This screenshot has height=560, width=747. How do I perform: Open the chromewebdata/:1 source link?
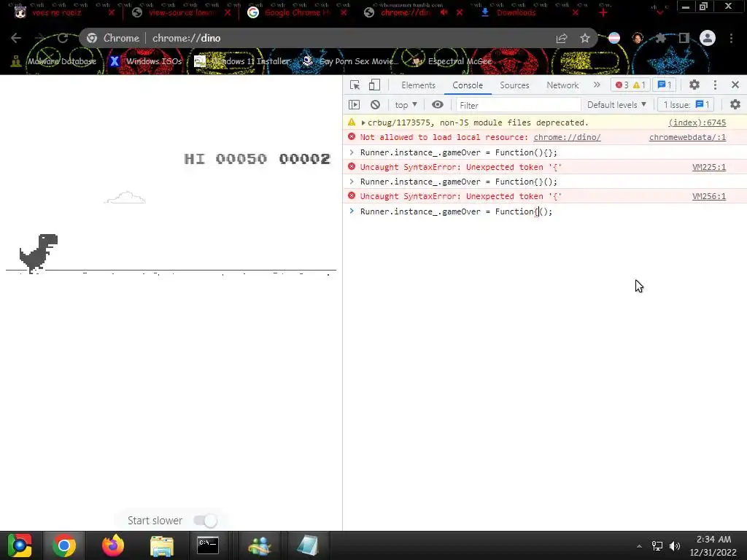pyautogui.click(x=687, y=137)
